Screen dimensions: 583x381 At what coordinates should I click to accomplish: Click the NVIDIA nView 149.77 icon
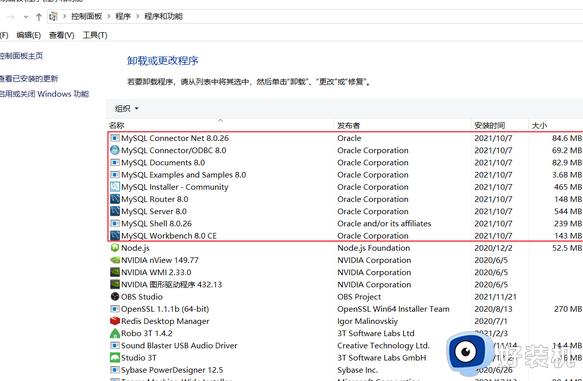pyautogui.click(x=115, y=260)
